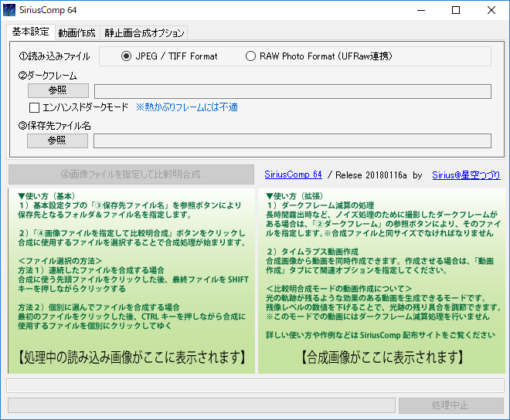Screen dimensions: 510x420
Task: Click 参照 button under ②ダークフレーム
Action: coord(58,91)
